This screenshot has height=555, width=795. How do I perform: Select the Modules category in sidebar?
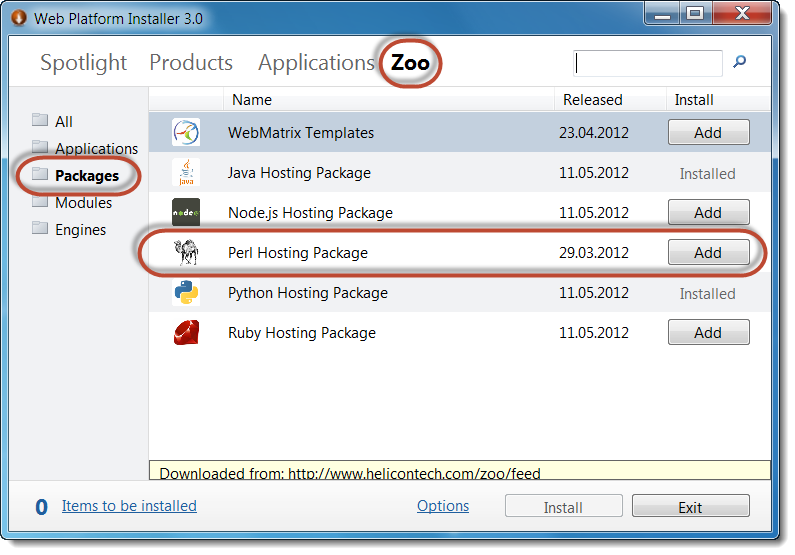[x=83, y=202]
